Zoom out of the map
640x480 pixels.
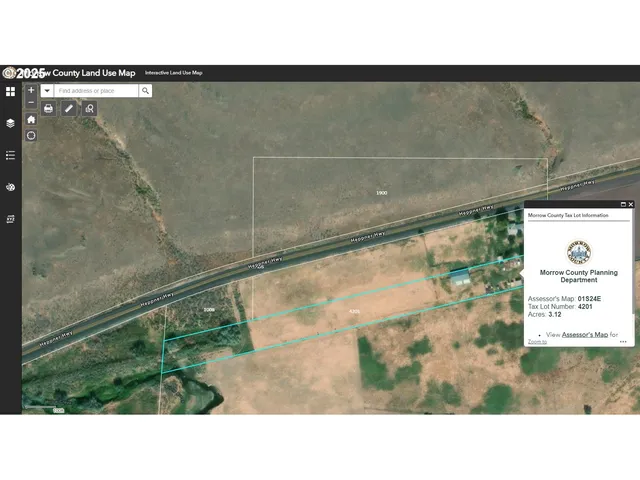click(31, 103)
